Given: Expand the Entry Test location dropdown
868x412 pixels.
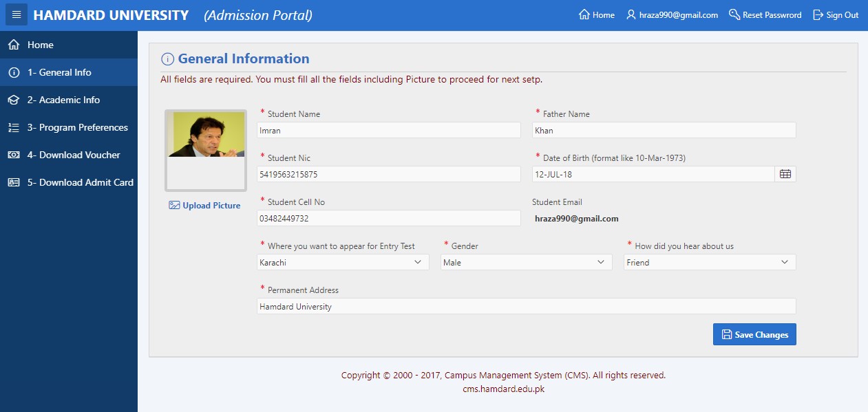Looking at the screenshot, I should coord(343,262).
